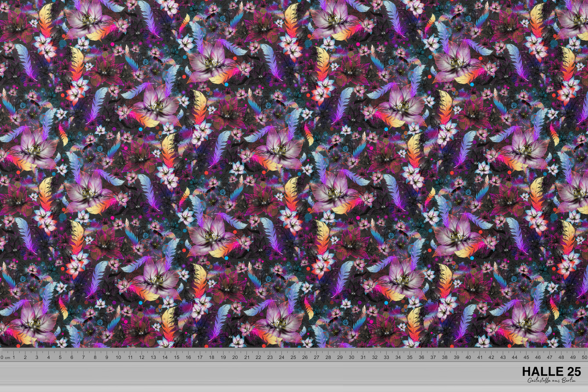Click the 30 mark on the ruler
Image resolution: width=588 pixels, height=392 pixels.
click(352, 357)
